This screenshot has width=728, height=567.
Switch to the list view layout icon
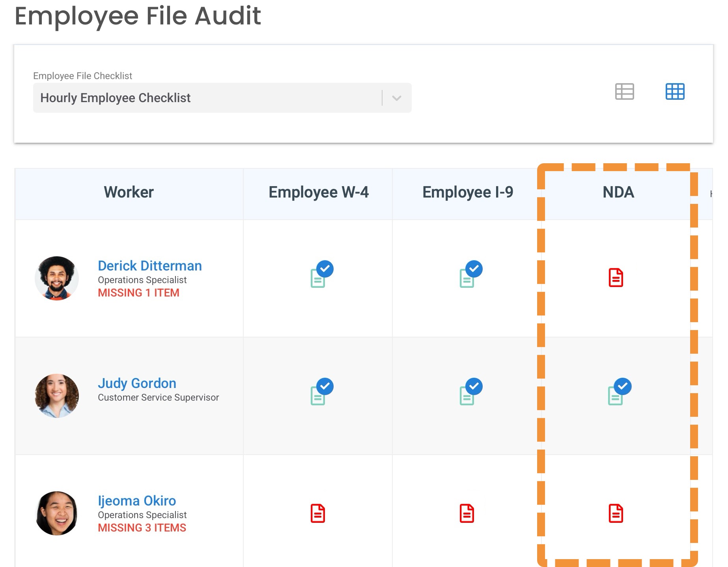[x=624, y=91]
